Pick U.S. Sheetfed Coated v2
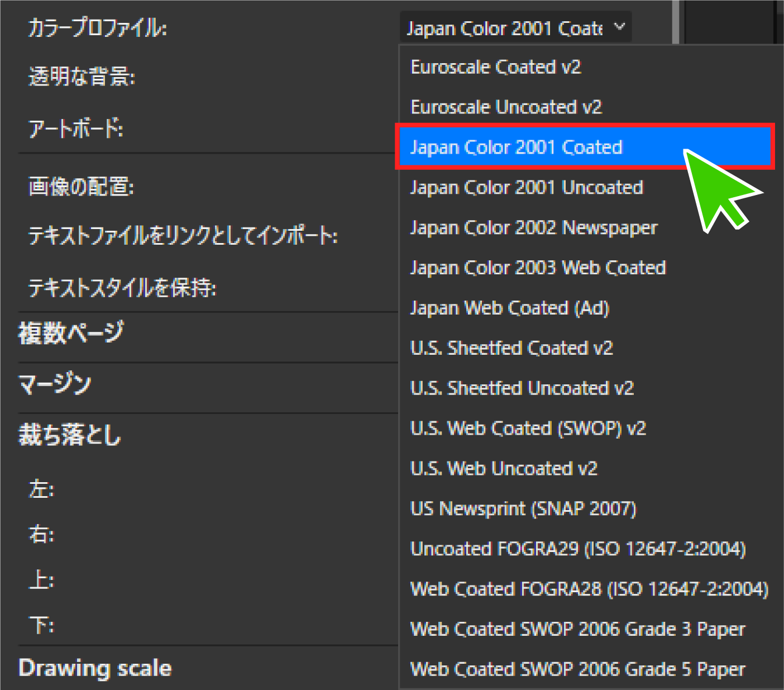The image size is (784, 690). 512,348
